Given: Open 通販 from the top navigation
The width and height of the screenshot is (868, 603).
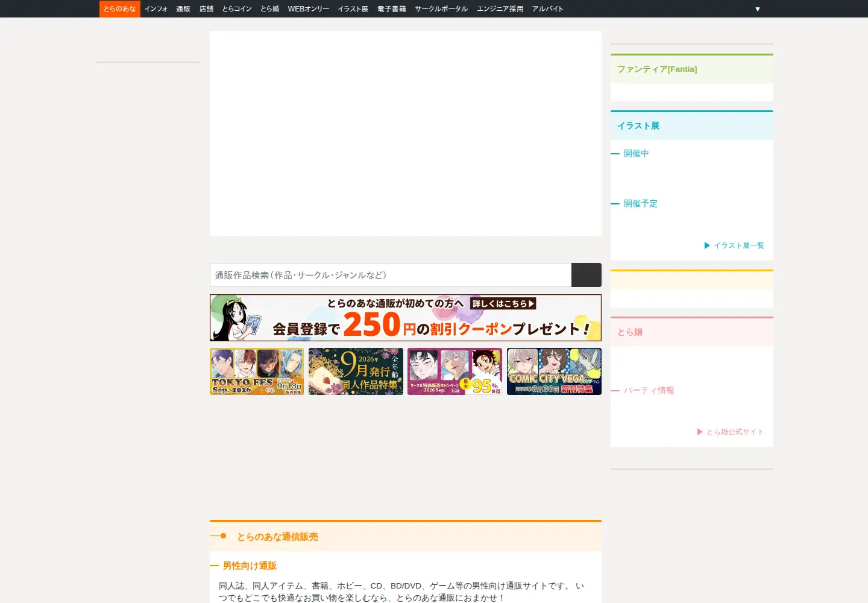Looking at the screenshot, I should coord(183,9).
